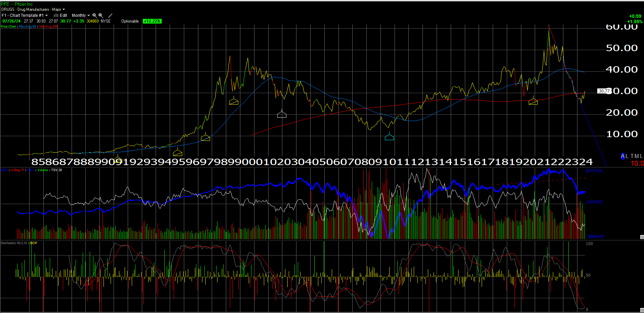Click the +3.35 net change value
Image resolution: width=644 pixels, height=313 pixels.
point(79,21)
